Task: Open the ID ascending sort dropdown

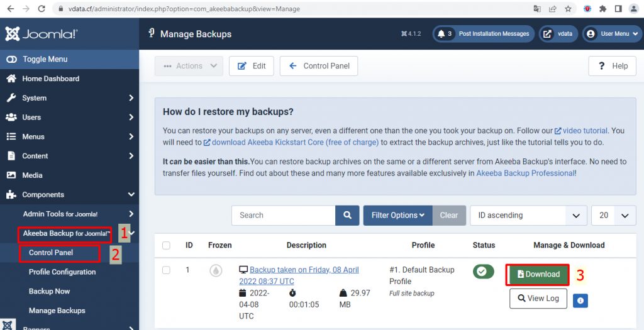Action: (x=528, y=215)
